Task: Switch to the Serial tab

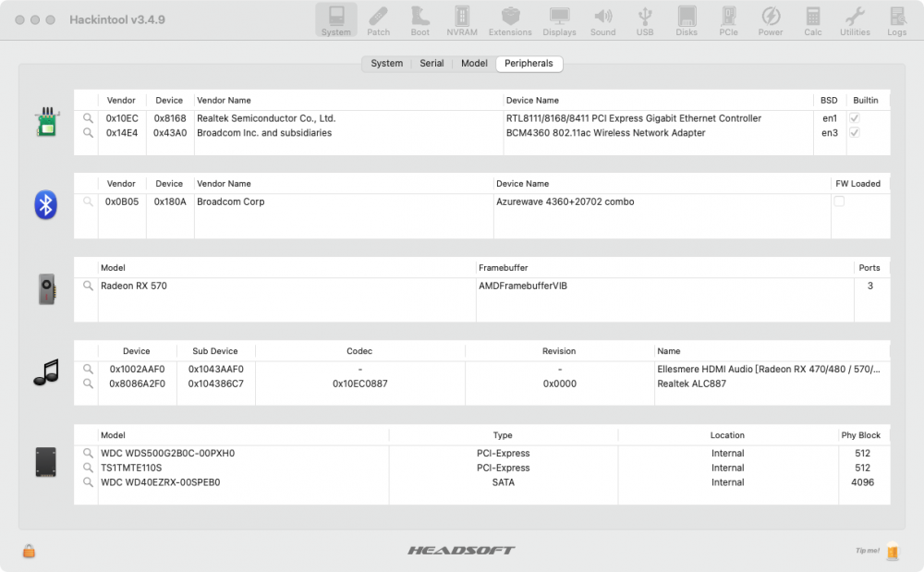Action: tap(432, 64)
